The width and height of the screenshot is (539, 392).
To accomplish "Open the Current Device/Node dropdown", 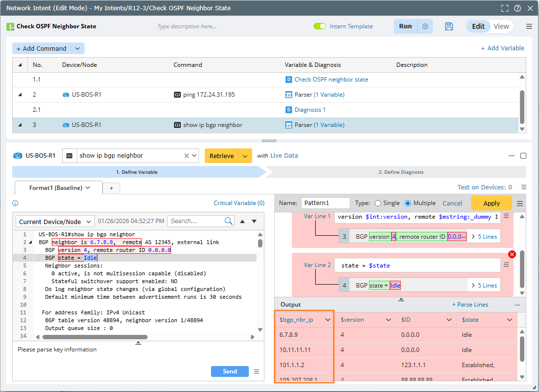I will point(55,222).
